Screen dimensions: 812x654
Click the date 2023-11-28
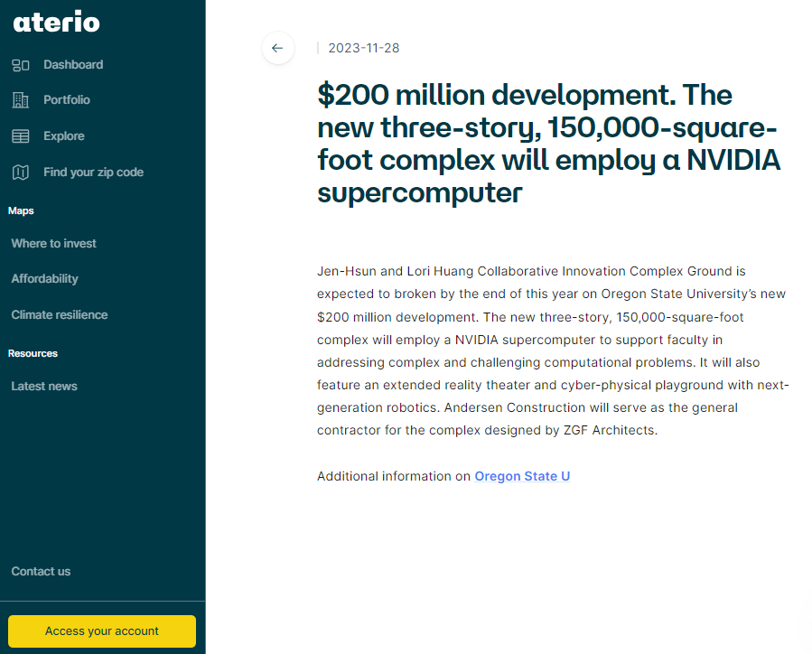tap(364, 48)
